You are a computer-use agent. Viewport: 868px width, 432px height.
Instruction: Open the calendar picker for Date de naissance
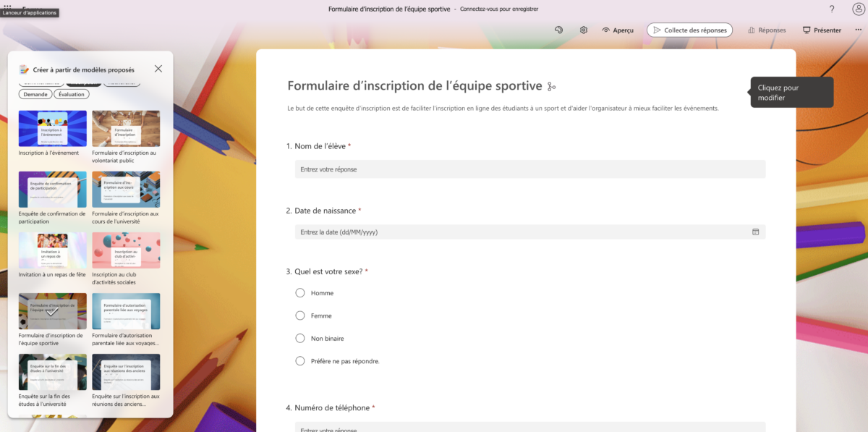click(755, 232)
